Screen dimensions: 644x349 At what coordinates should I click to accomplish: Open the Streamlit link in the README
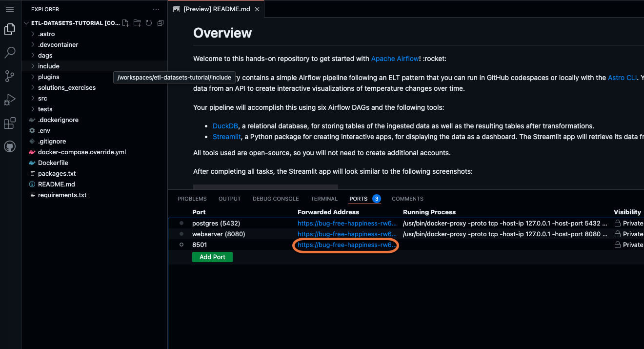pos(226,136)
